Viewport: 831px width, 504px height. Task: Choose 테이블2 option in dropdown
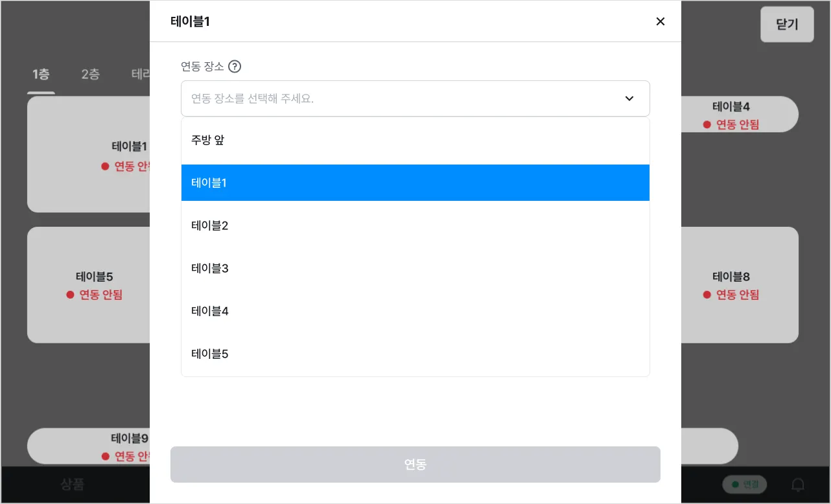tap(415, 225)
